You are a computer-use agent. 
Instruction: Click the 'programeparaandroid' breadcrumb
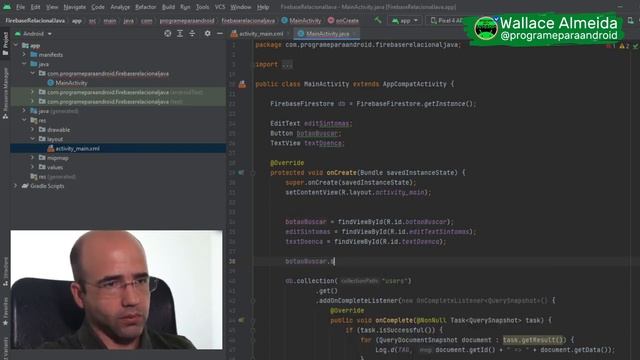point(187,20)
